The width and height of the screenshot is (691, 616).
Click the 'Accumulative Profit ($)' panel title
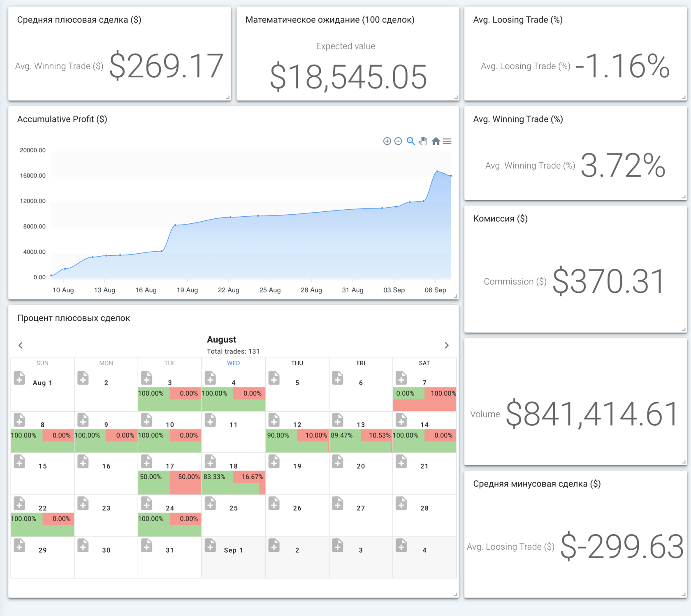click(x=62, y=119)
